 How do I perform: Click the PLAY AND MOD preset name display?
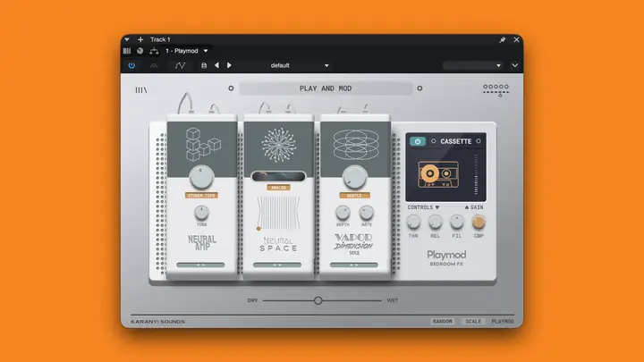(x=326, y=88)
